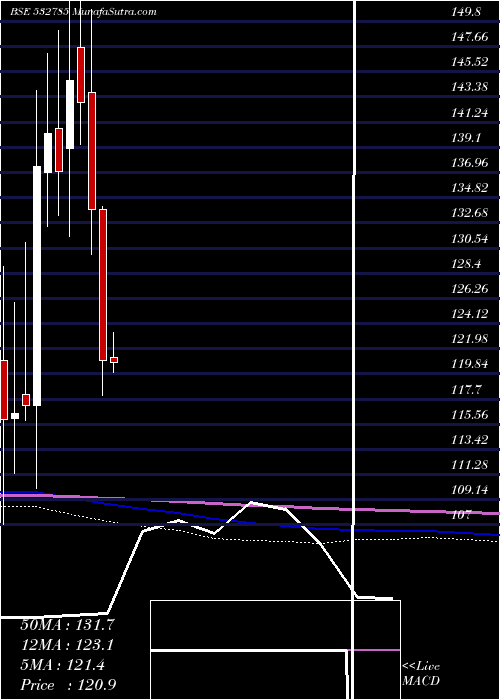Click the 124.12 price axis label
This screenshot has height=700, width=500.
point(469,314)
